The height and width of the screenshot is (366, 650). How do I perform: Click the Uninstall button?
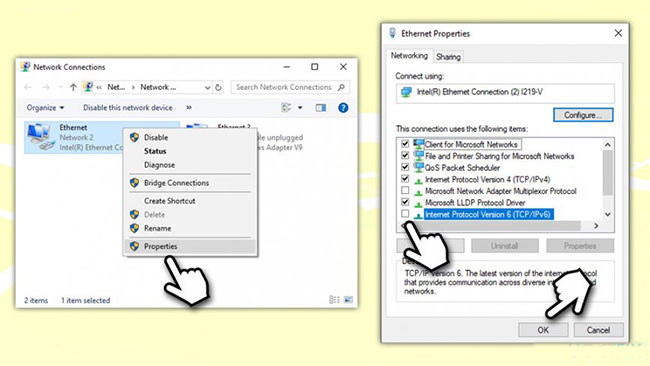tap(504, 246)
